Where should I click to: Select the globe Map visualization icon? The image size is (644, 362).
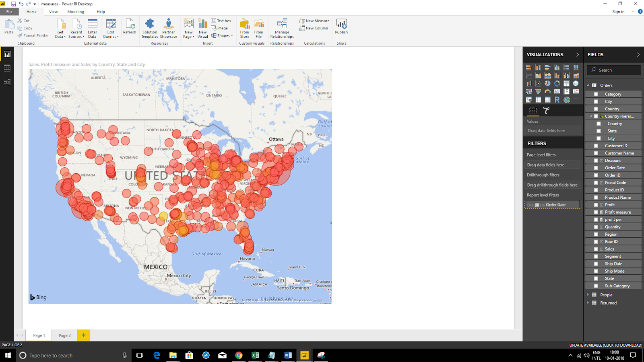point(576,84)
